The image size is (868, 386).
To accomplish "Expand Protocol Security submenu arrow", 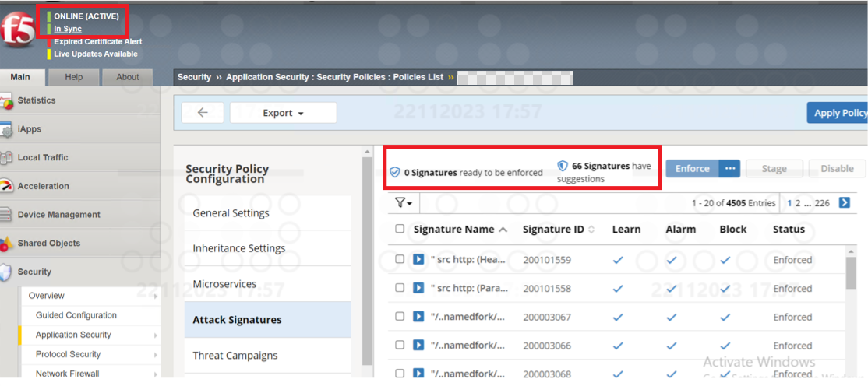I will [155, 354].
